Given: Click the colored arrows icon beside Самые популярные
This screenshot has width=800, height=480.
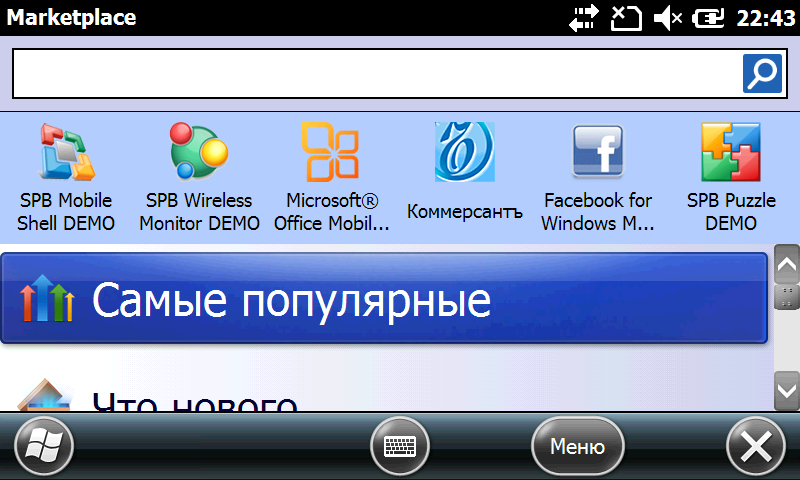Looking at the screenshot, I should click(x=47, y=299).
